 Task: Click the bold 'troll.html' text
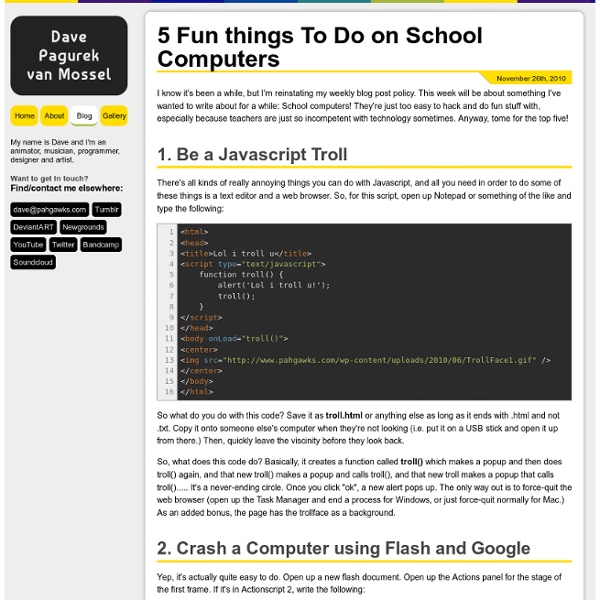344,416
